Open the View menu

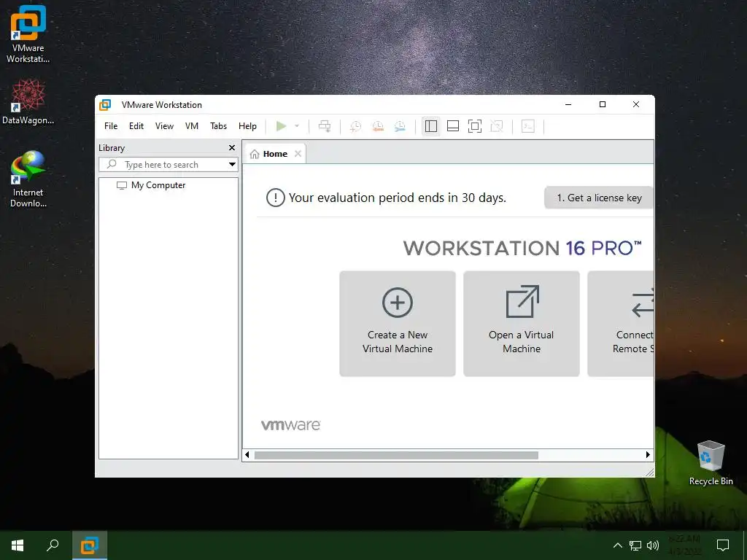164,126
